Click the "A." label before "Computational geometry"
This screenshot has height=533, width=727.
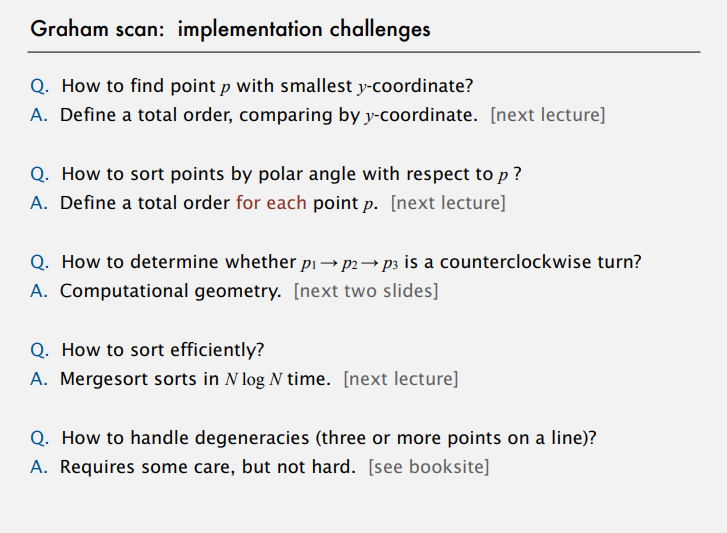(x=40, y=291)
